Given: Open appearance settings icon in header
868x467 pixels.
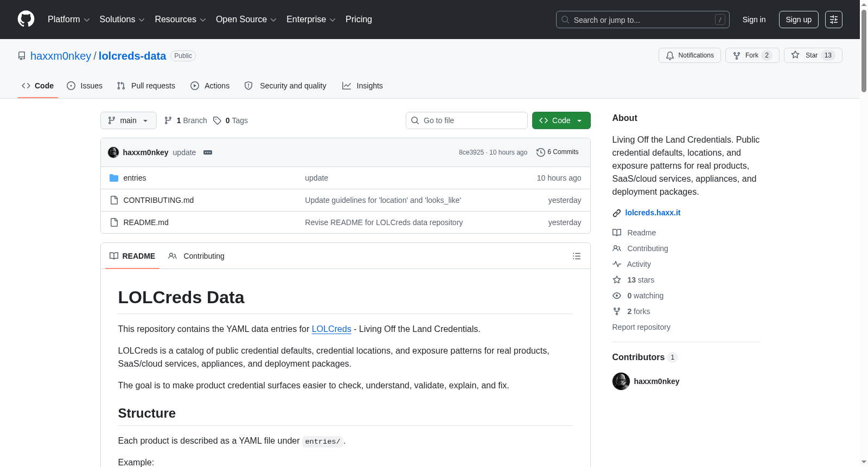Looking at the screenshot, I should (x=834, y=20).
